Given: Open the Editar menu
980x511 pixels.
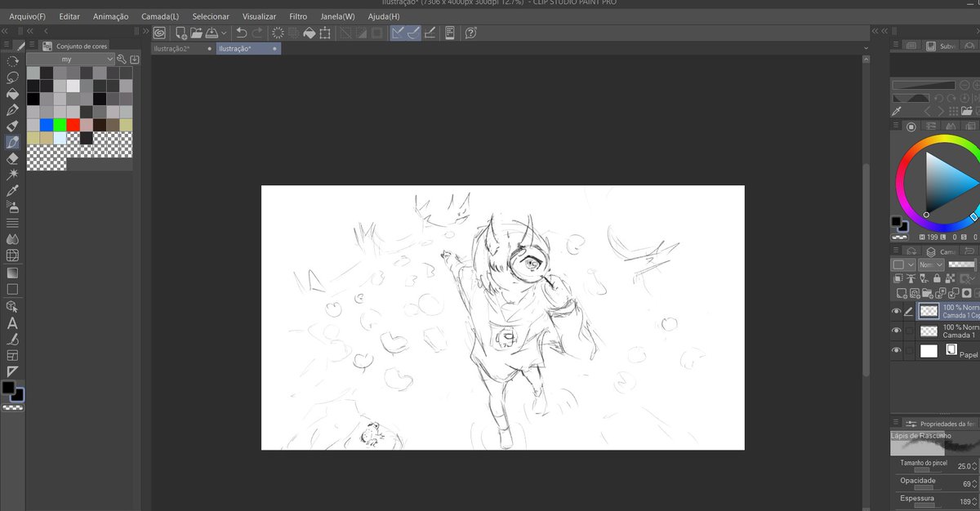Looking at the screenshot, I should coord(69,16).
